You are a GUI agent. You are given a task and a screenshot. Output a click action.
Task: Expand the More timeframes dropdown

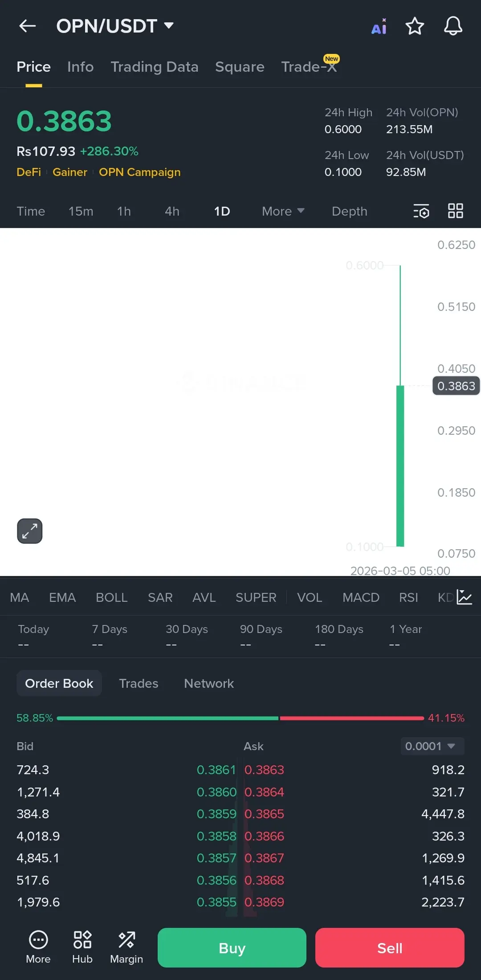click(x=283, y=211)
